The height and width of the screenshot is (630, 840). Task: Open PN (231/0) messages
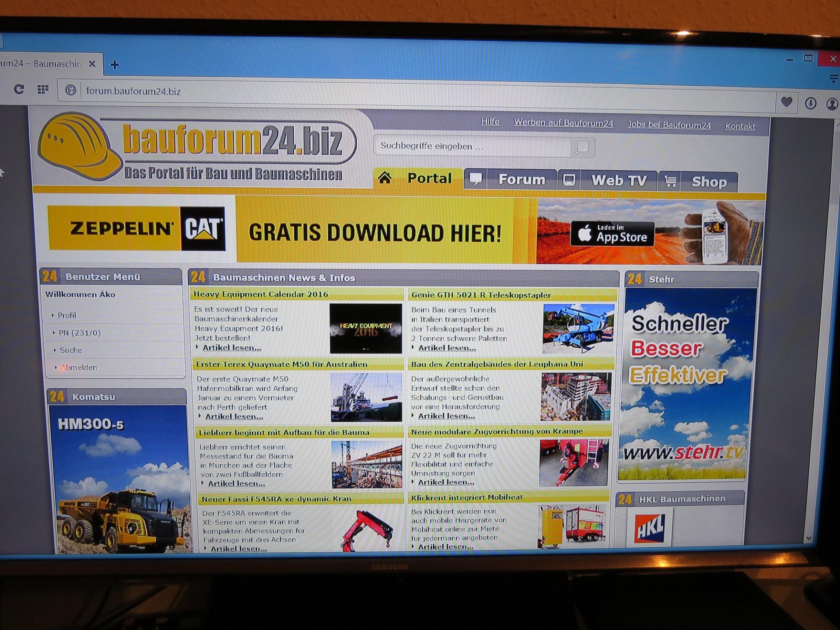[x=80, y=332]
